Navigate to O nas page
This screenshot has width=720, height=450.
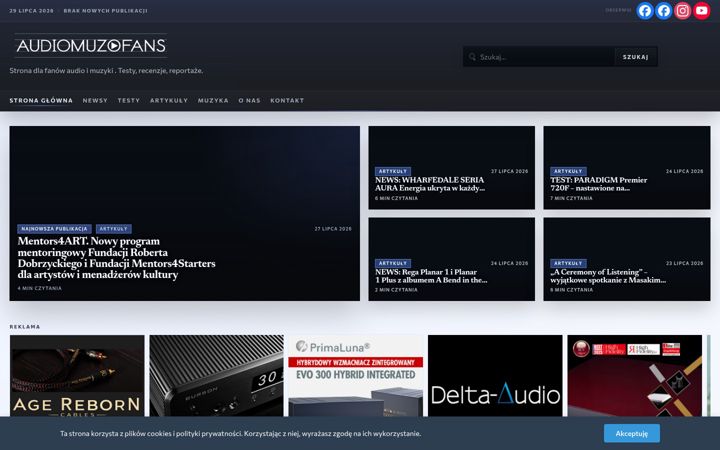[249, 100]
